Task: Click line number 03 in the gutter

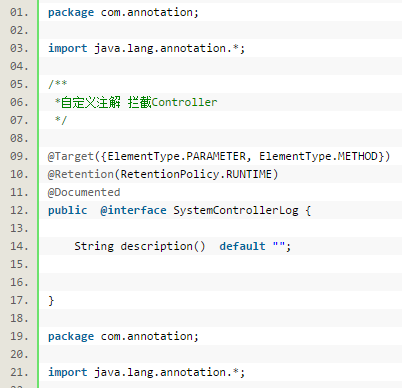Action: coord(19,48)
